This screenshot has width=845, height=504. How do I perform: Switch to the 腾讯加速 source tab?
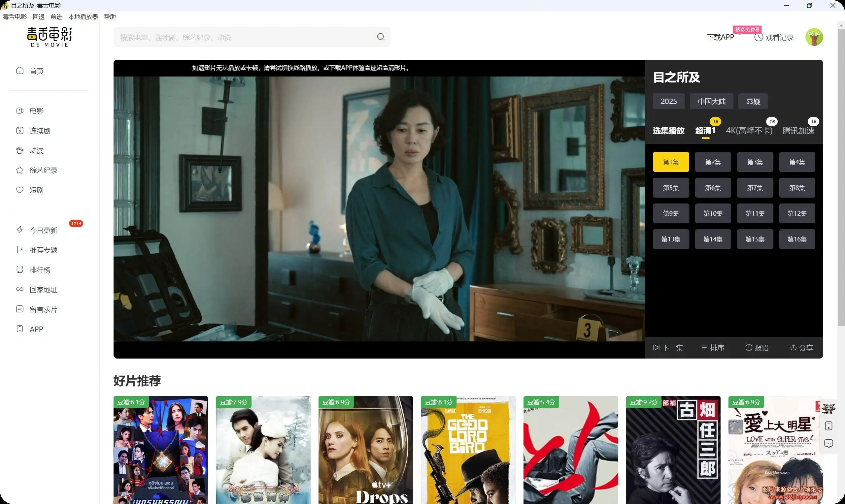pos(798,131)
